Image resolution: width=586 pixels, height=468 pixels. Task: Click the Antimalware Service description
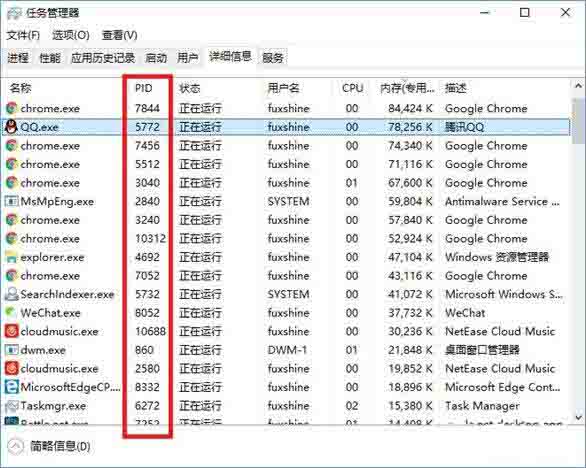click(x=502, y=201)
